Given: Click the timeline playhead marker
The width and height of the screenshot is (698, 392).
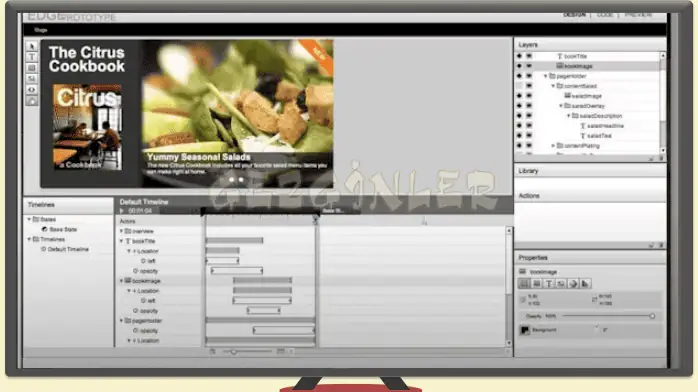Looking at the screenshot, I should pos(316,220).
